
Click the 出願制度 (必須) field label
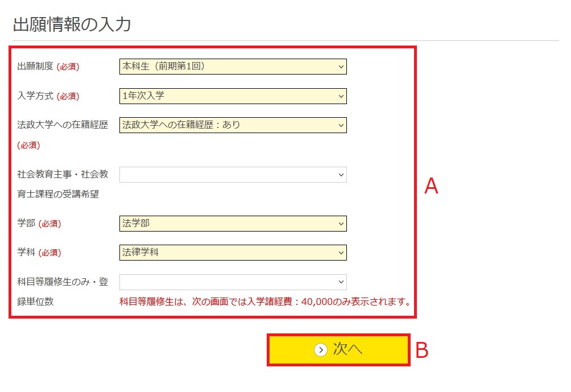point(48,67)
